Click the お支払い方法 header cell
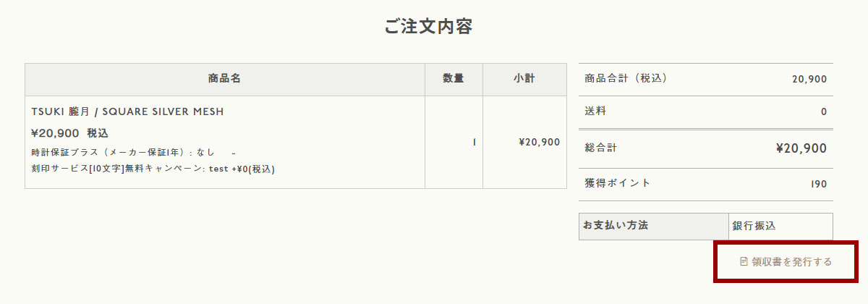Viewport: 868px width, 304px height. coord(616,225)
